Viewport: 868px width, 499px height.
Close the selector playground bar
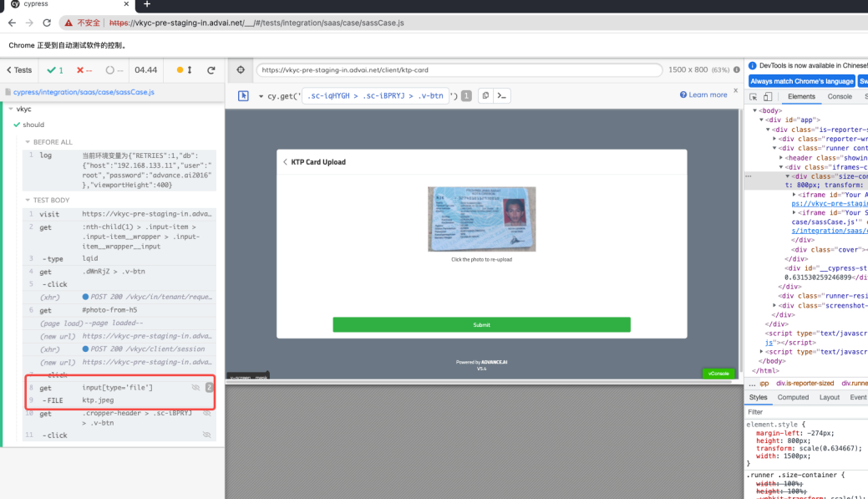(x=736, y=90)
